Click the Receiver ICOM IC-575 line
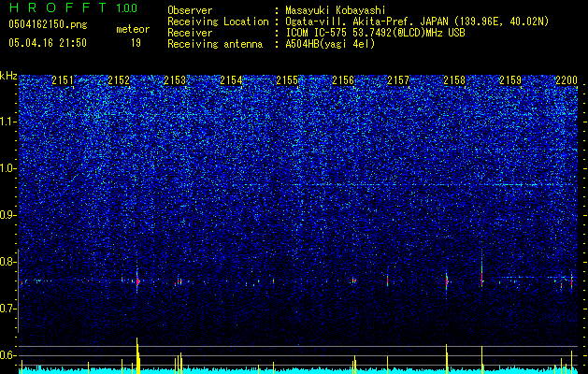588x374 pixels. point(316,33)
